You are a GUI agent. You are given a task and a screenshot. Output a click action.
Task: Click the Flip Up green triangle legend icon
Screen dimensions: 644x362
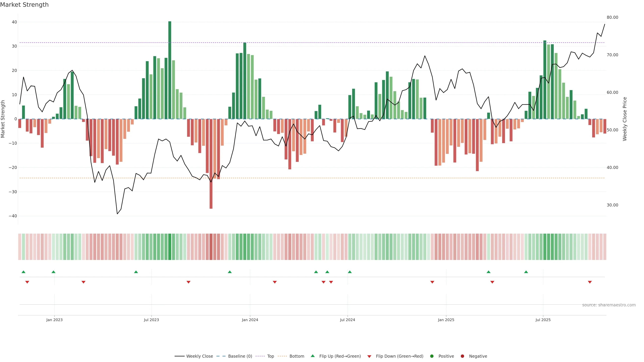point(312,356)
